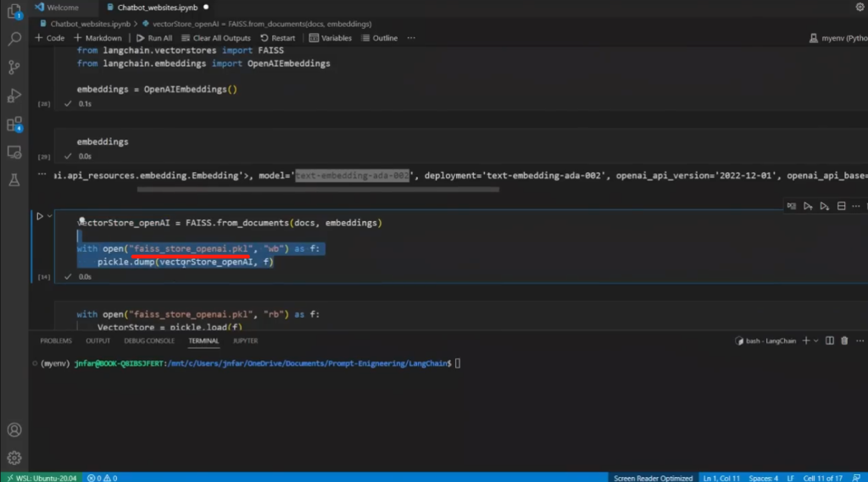Select the myenv Python kernel picker
This screenshot has height=482, width=868.
(837, 38)
